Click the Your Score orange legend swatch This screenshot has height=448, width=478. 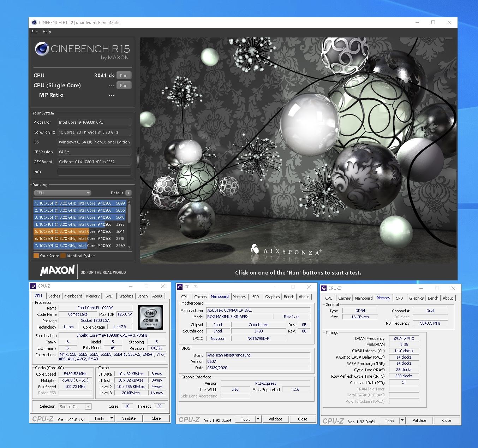coord(36,256)
